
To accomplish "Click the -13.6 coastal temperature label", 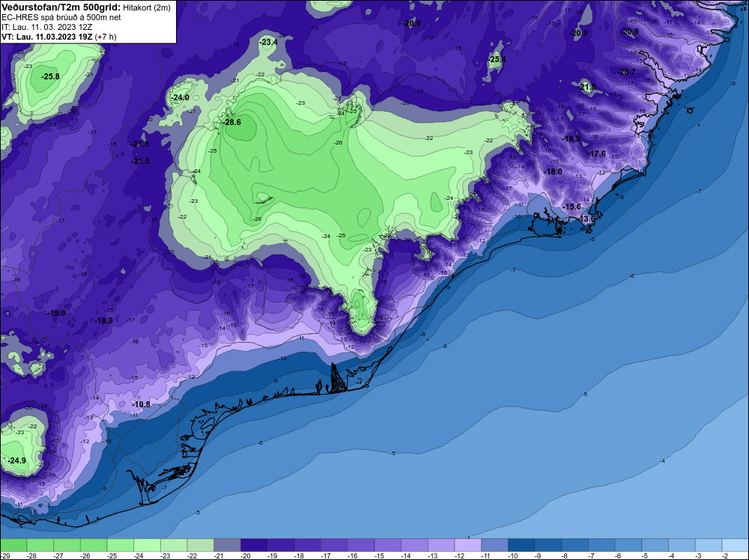I will 587,219.
